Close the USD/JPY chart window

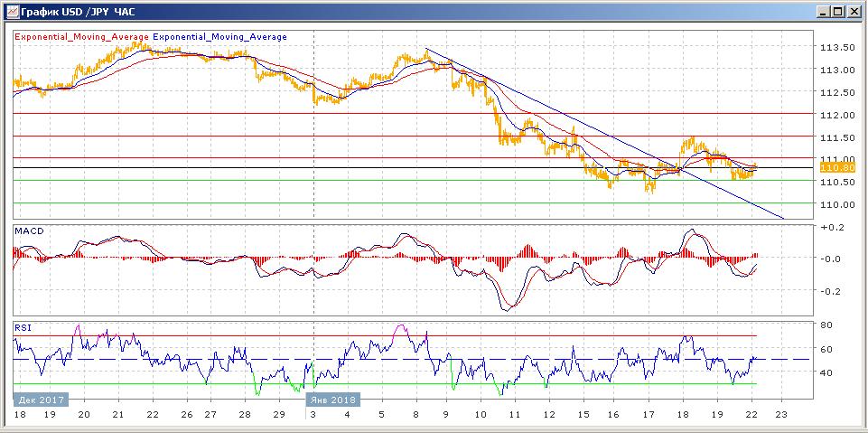854,11
